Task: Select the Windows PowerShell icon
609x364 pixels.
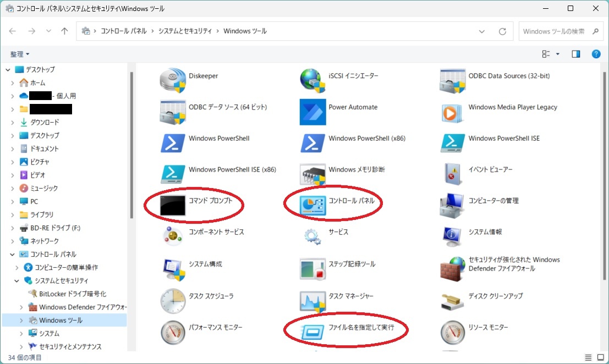Action: click(x=173, y=143)
